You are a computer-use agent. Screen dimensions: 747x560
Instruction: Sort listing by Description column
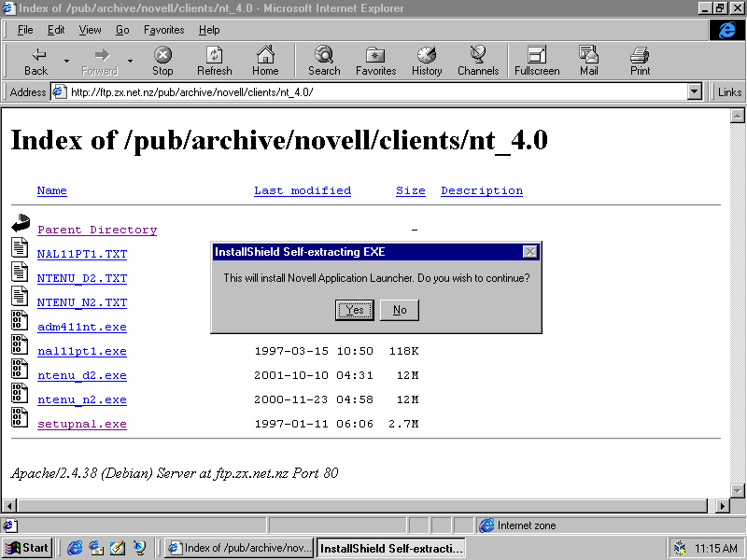(482, 190)
